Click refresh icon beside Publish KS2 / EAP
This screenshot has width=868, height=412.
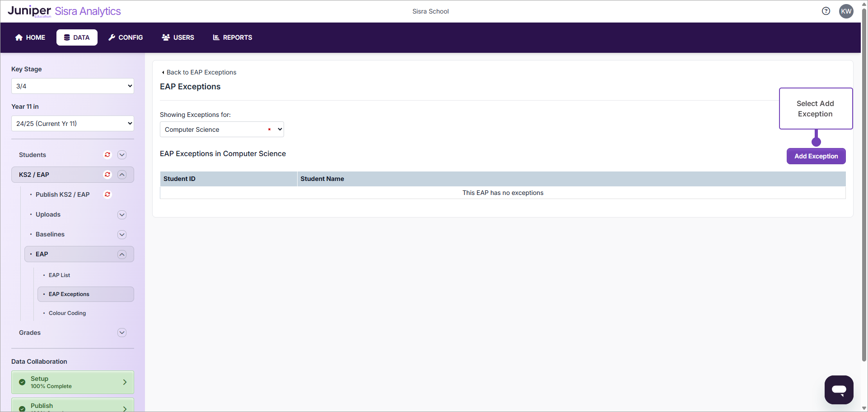coord(107,194)
